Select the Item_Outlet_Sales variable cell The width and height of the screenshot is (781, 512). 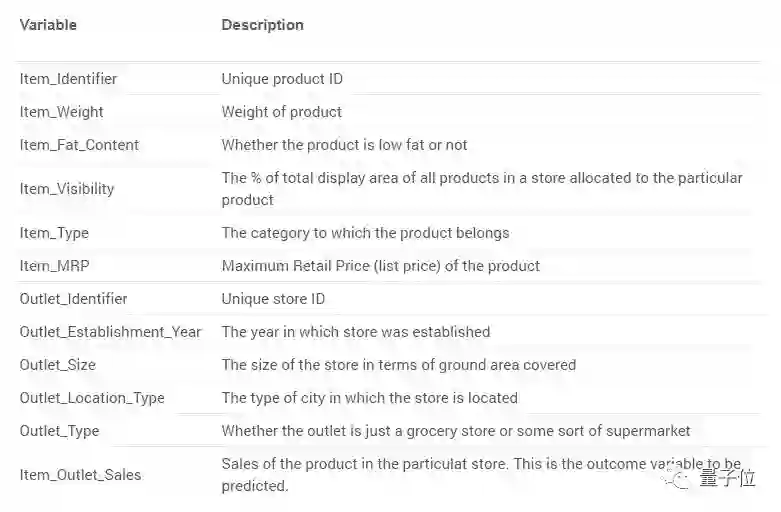click(80, 475)
